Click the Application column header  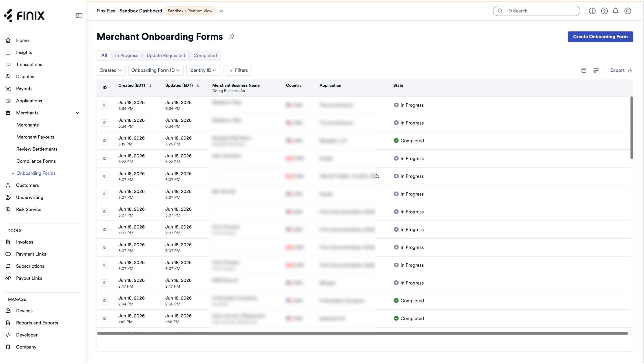coord(330,86)
